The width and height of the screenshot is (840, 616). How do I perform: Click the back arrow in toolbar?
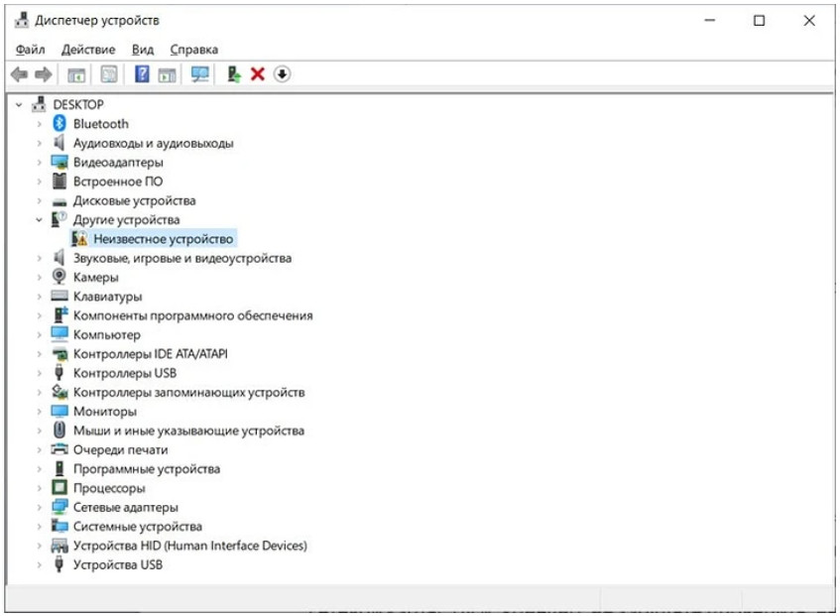pyautogui.click(x=19, y=74)
